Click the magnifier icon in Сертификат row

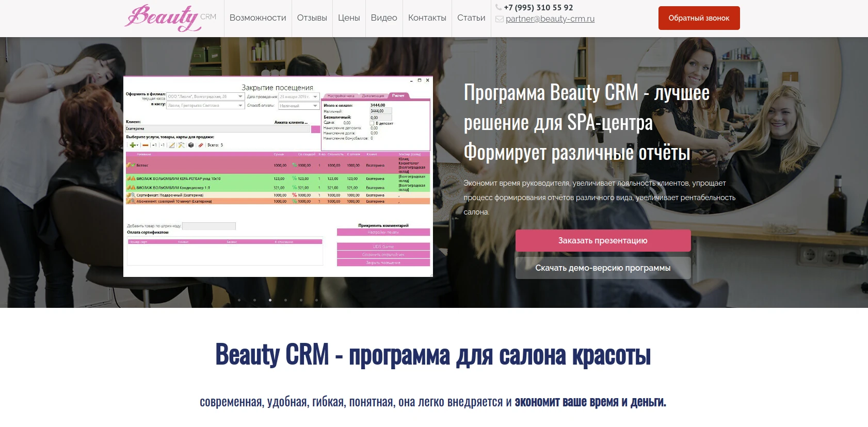tap(133, 195)
